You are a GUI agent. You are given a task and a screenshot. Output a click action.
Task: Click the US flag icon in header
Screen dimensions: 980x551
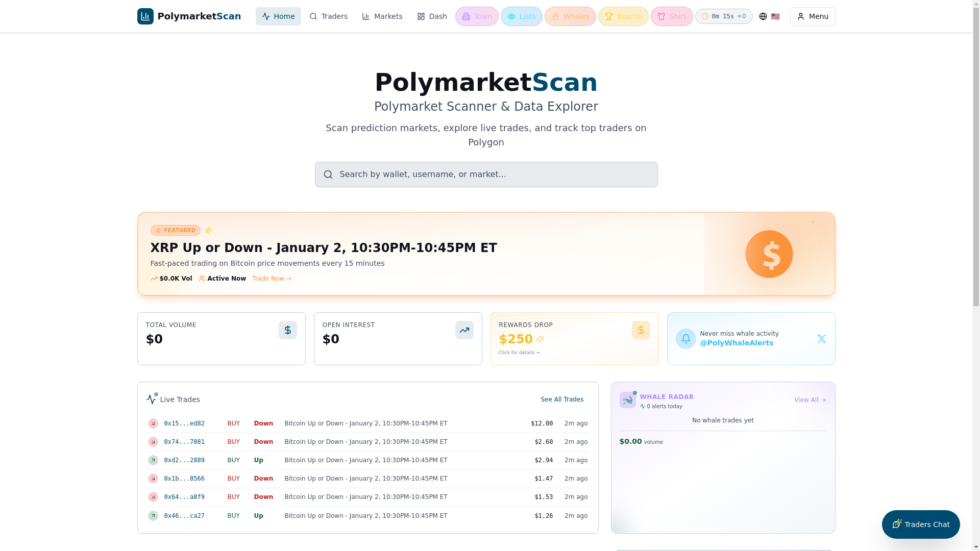point(775,16)
